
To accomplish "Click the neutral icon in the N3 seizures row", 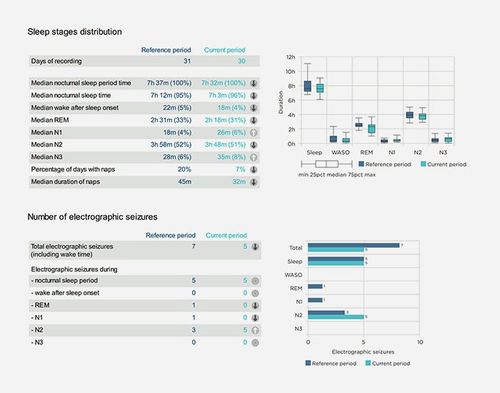I will click(255, 343).
